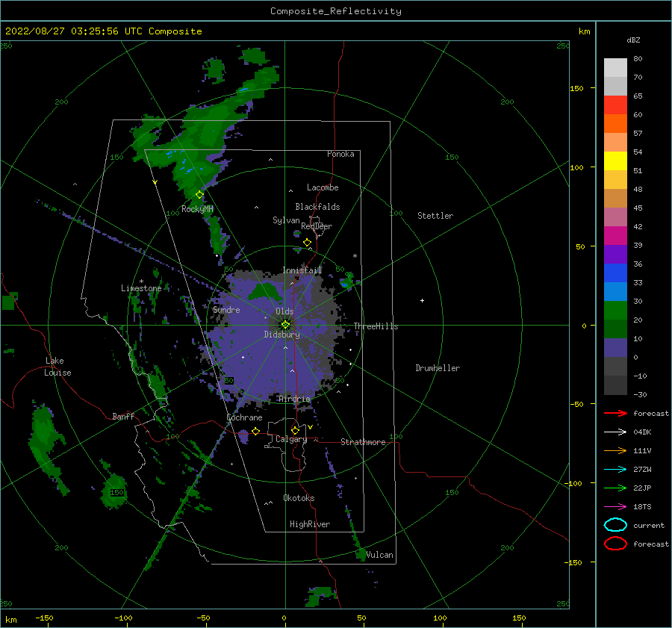
Task: Click the yellow V marker northwest of RockyMH
Action: point(155,182)
